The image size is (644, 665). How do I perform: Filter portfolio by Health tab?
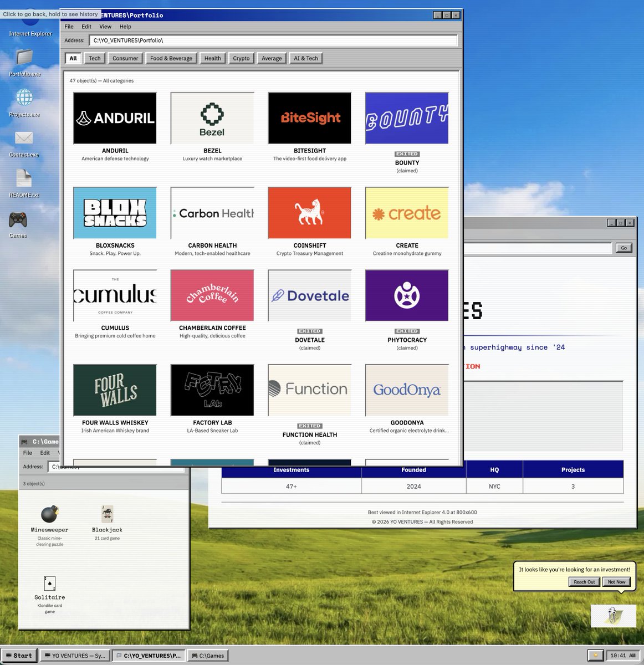[213, 58]
